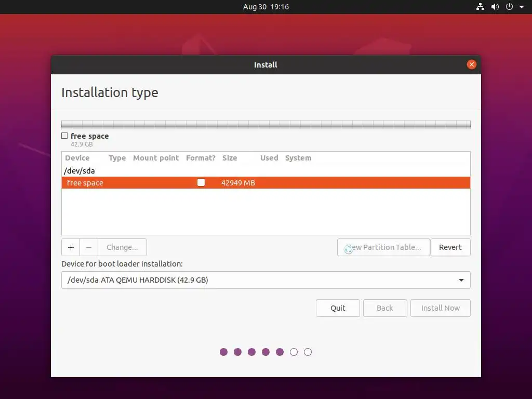
Task: Click the 42.9 GB legend text
Action: tap(82, 144)
